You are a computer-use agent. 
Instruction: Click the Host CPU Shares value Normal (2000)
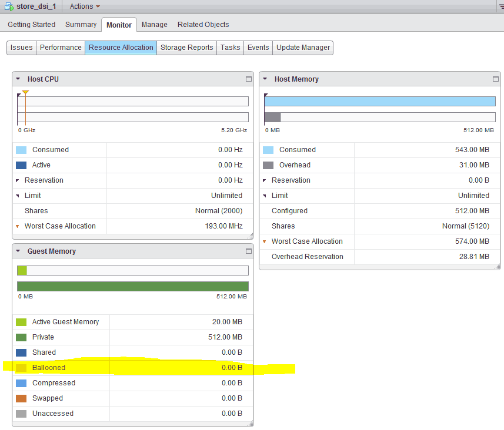click(x=219, y=211)
